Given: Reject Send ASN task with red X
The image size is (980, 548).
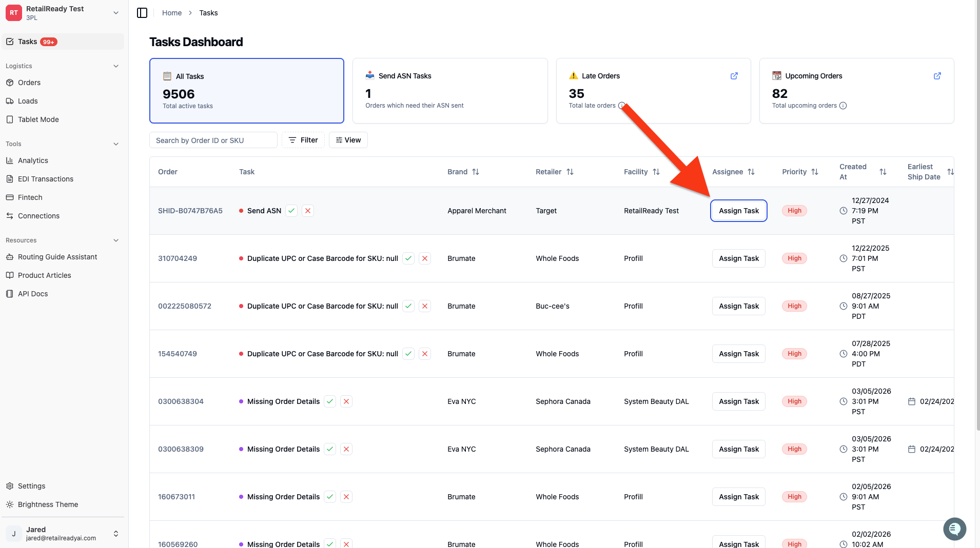Looking at the screenshot, I should 308,211.
